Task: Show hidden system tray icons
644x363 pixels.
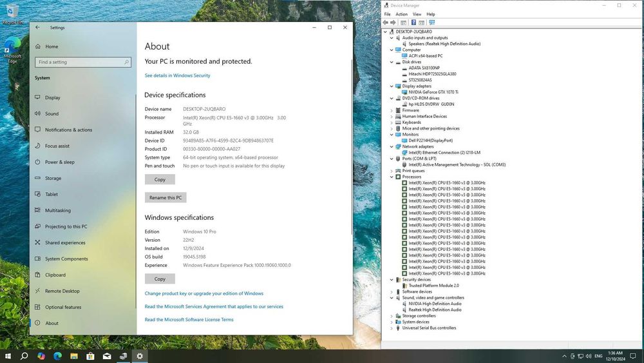Action: click(x=564, y=356)
